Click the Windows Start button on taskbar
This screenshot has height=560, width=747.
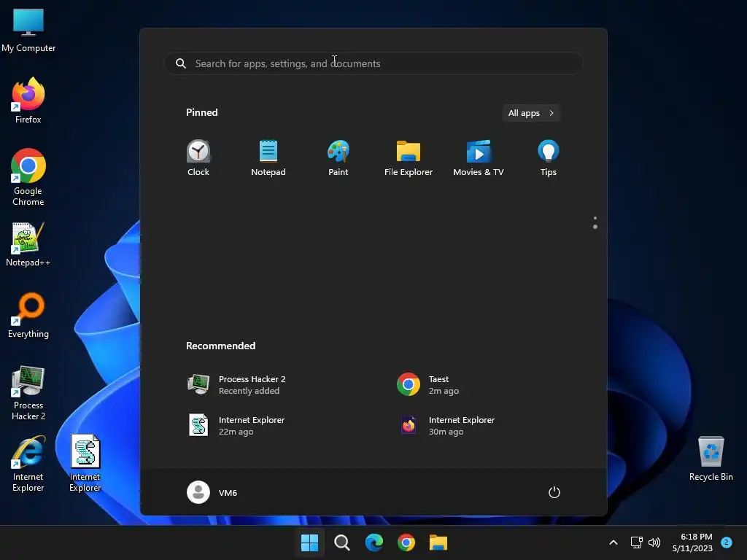point(309,542)
